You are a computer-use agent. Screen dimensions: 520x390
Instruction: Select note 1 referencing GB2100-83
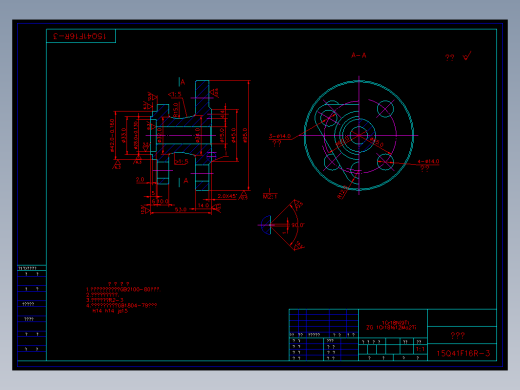click(123, 289)
